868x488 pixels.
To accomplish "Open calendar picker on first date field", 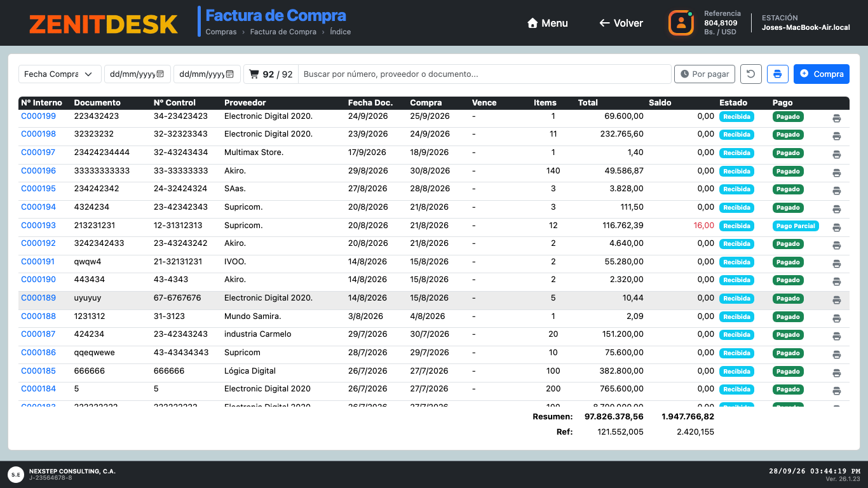I will click(x=160, y=74).
